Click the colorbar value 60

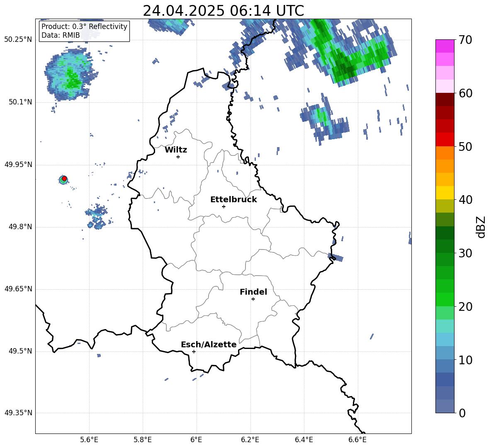(x=465, y=93)
